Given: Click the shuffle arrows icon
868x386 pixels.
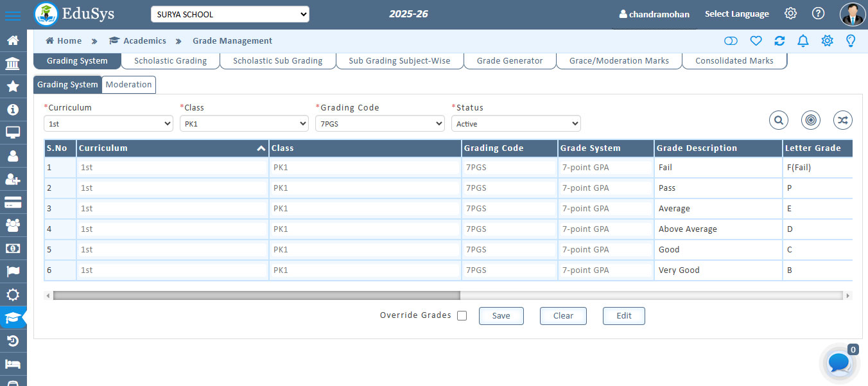Looking at the screenshot, I should click(x=842, y=120).
